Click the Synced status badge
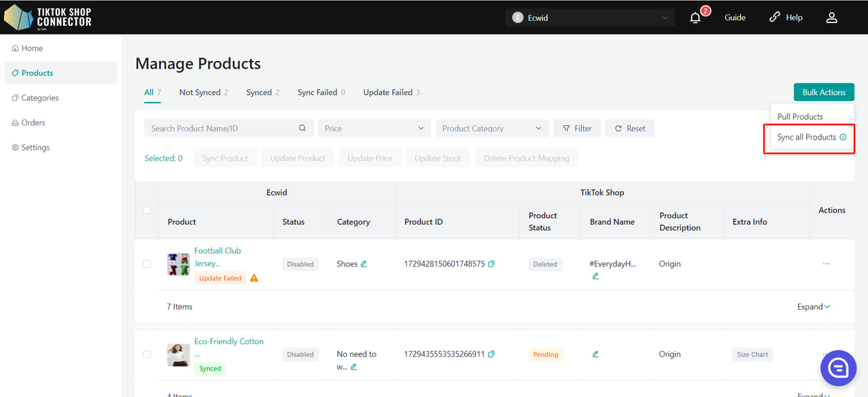This screenshot has height=397, width=868. (210, 369)
